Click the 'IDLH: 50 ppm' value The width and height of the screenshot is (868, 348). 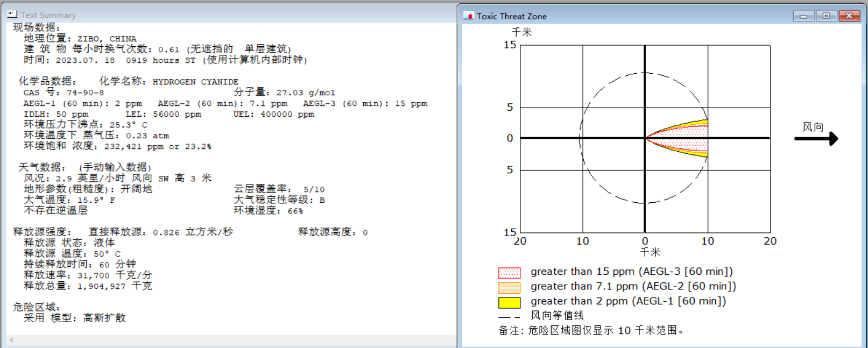click(x=56, y=114)
